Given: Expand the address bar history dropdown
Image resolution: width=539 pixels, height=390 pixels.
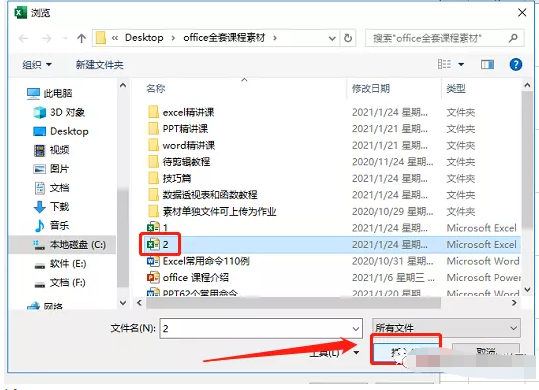Looking at the screenshot, I should (332, 38).
